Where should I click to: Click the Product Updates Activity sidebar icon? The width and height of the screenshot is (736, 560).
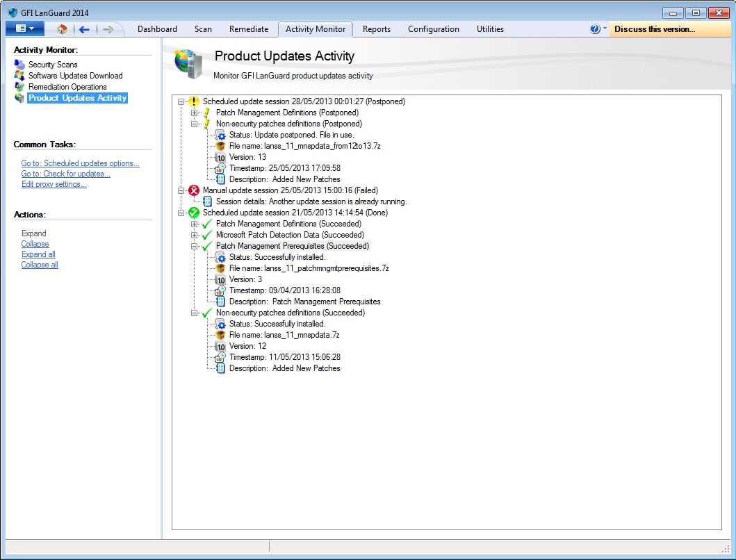click(19, 98)
